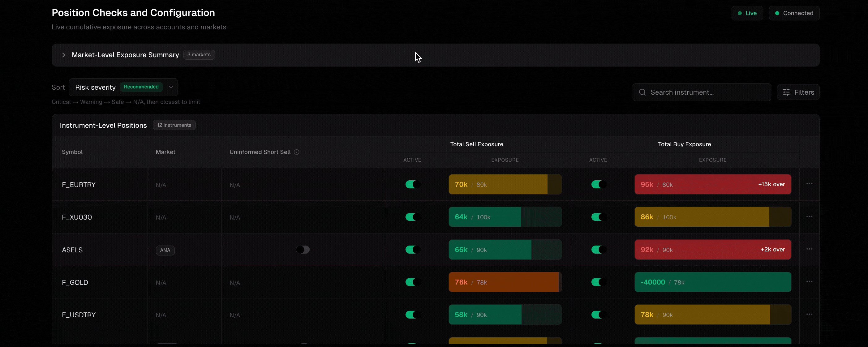Viewport: 868px width, 347px height.
Task: Click the magnifier icon in search box
Action: [x=642, y=92]
